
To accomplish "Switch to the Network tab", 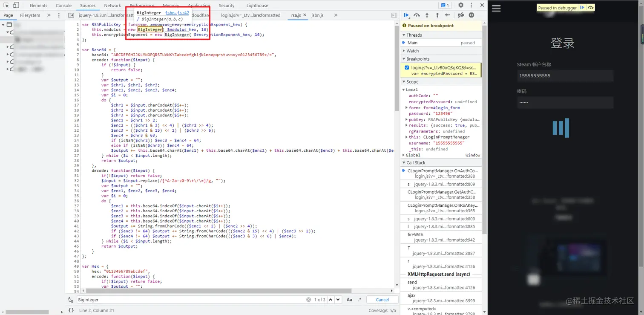I will [112, 6].
